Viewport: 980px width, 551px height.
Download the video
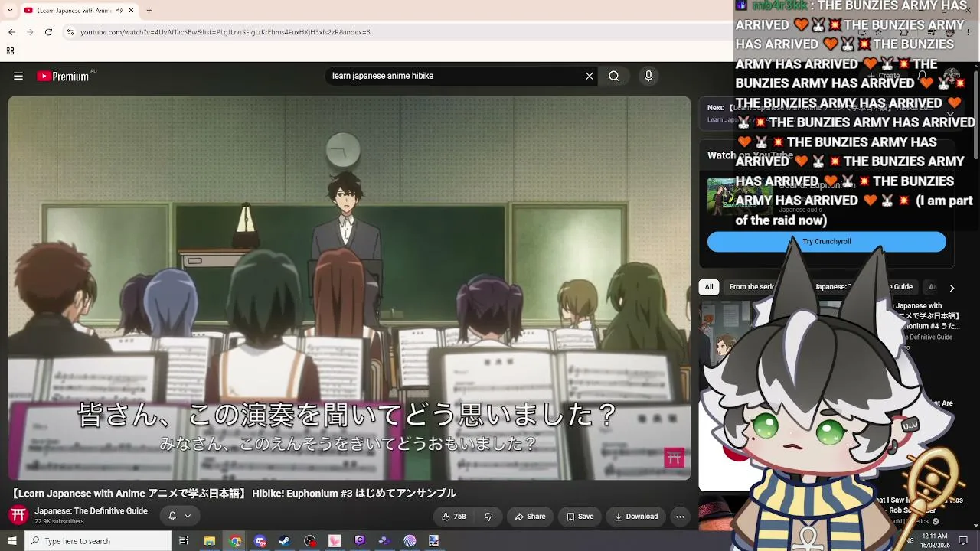(636, 517)
